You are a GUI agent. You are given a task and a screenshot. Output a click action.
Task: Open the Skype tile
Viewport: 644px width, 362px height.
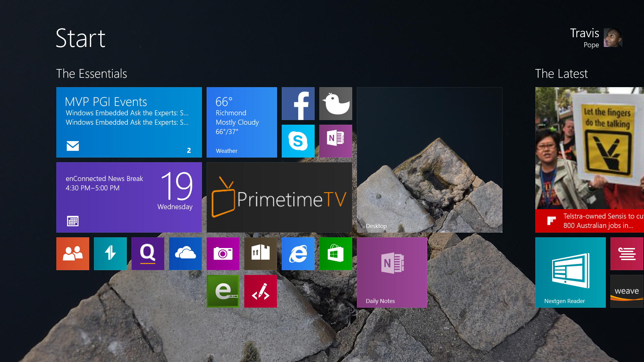click(298, 141)
